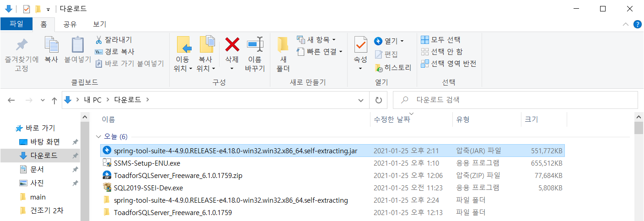Open the address bar history dropdown
This screenshot has height=221, width=644.
361,100
